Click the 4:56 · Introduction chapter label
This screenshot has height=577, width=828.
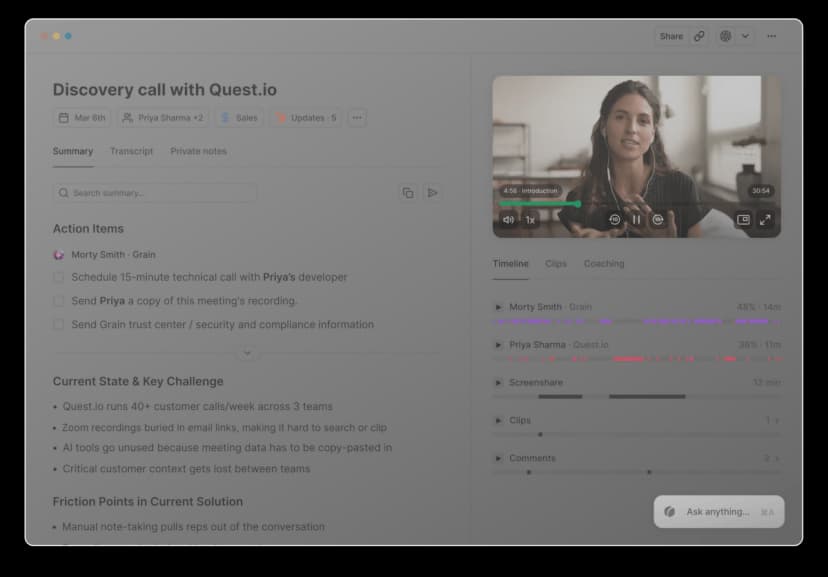530,191
